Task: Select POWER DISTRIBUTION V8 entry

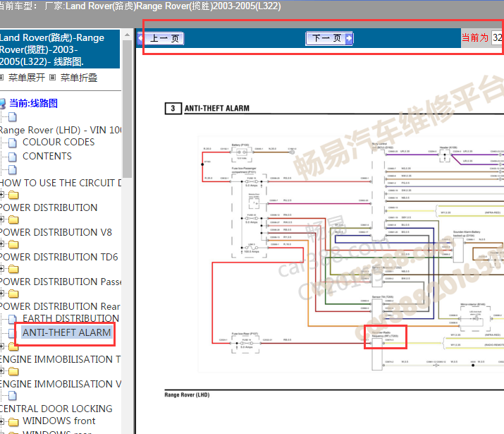Action: pos(56,232)
